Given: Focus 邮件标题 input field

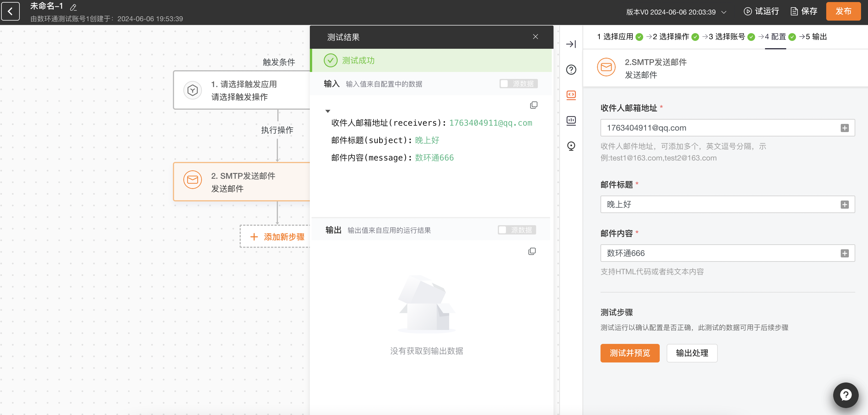Looking at the screenshot, I should 727,204.
